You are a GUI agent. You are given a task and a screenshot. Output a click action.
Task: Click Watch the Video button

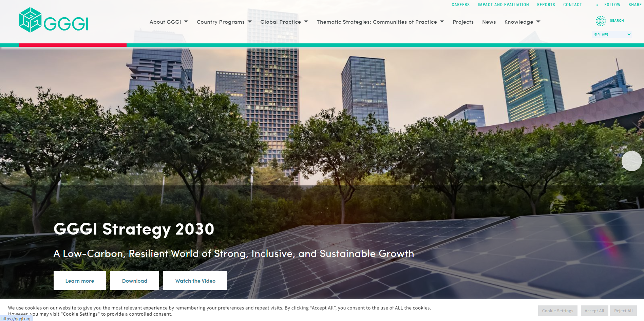click(x=195, y=281)
